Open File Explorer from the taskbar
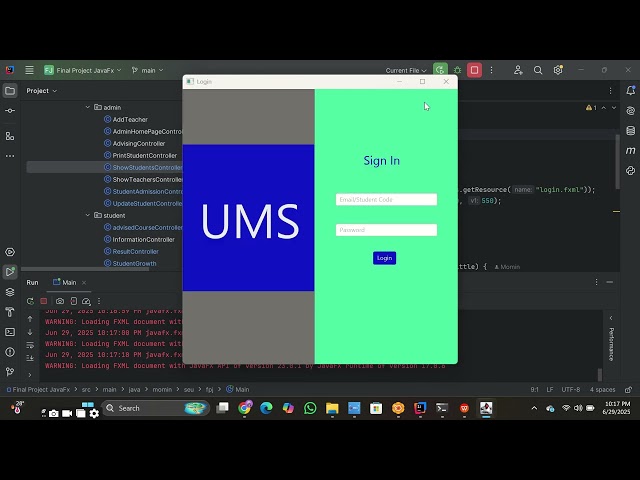 pyautogui.click(x=332, y=408)
